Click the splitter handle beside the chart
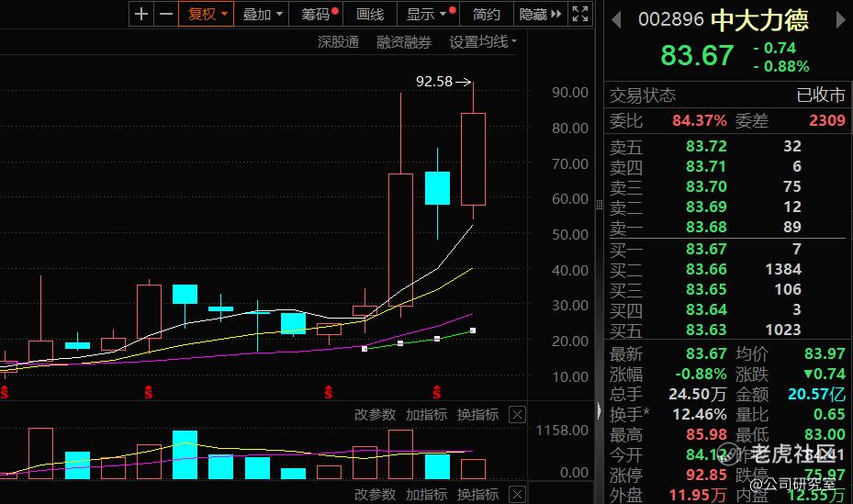This screenshot has width=853, height=504. [x=600, y=205]
